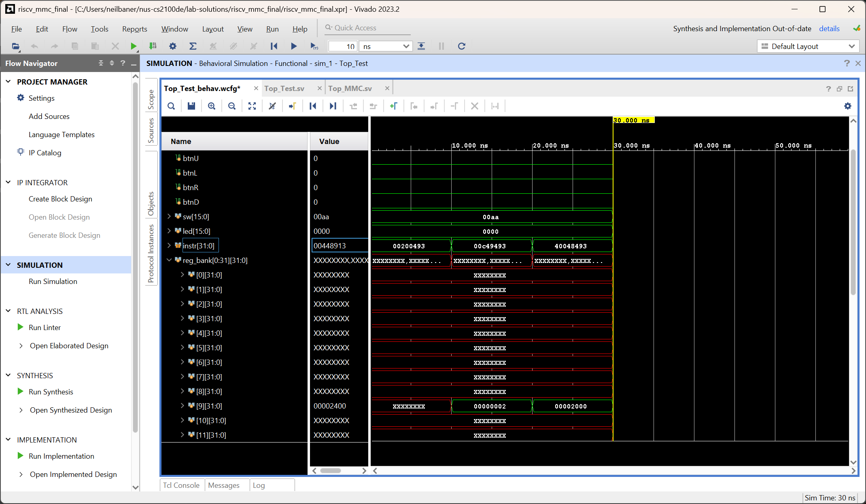
Task: Click the simulation run time input field
Action: click(x=343, y=47)
